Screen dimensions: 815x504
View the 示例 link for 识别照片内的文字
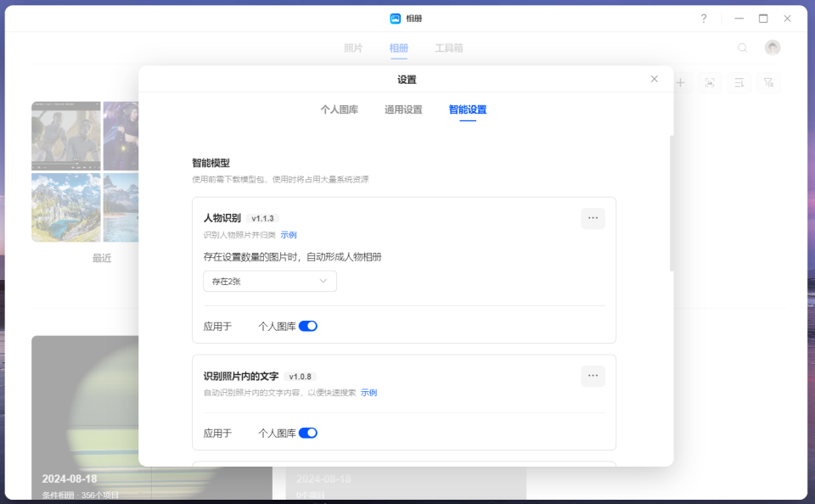pyautogui.click(x=368, y=392)
